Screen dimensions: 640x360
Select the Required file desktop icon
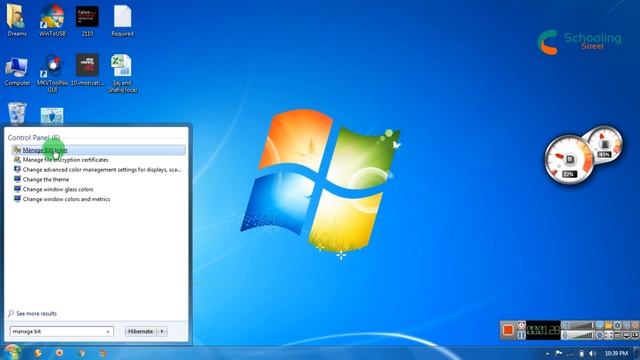[122, 20]
